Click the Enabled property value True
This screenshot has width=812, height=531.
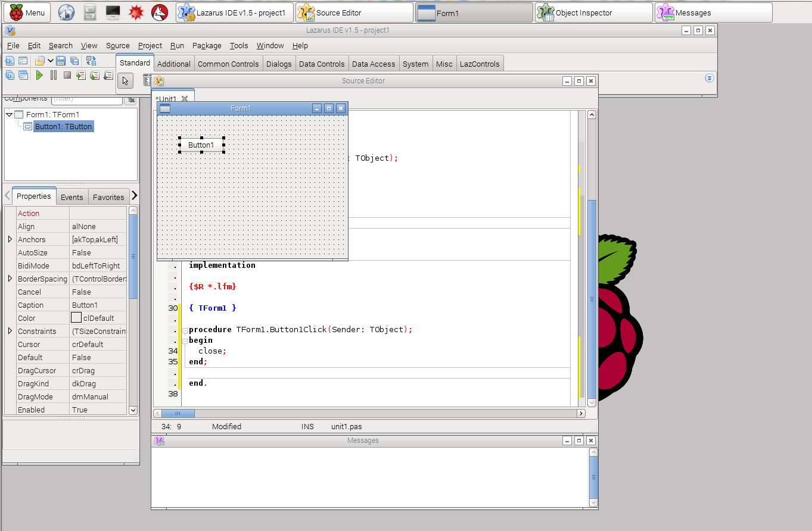tap(98, 410)
